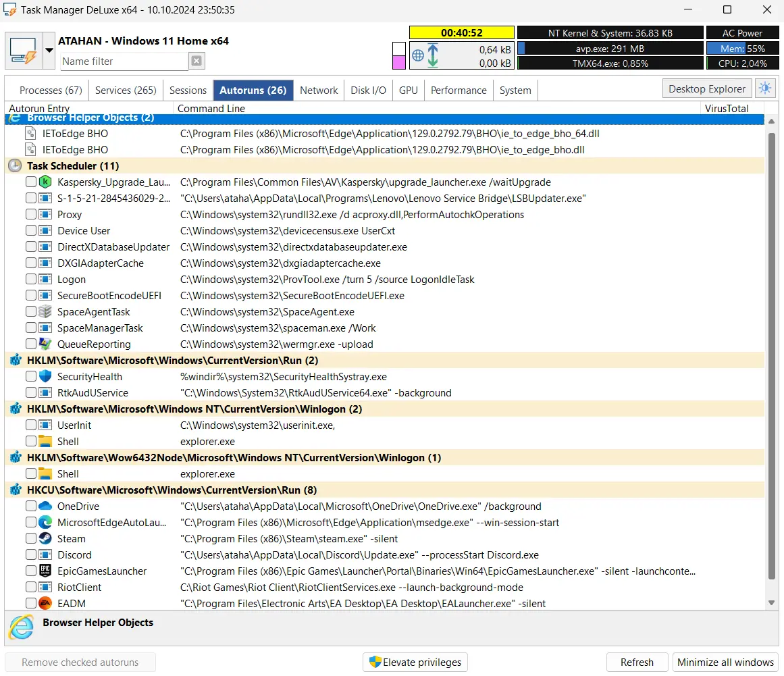Click Remove checked autoruns button

tap(80, 662)
